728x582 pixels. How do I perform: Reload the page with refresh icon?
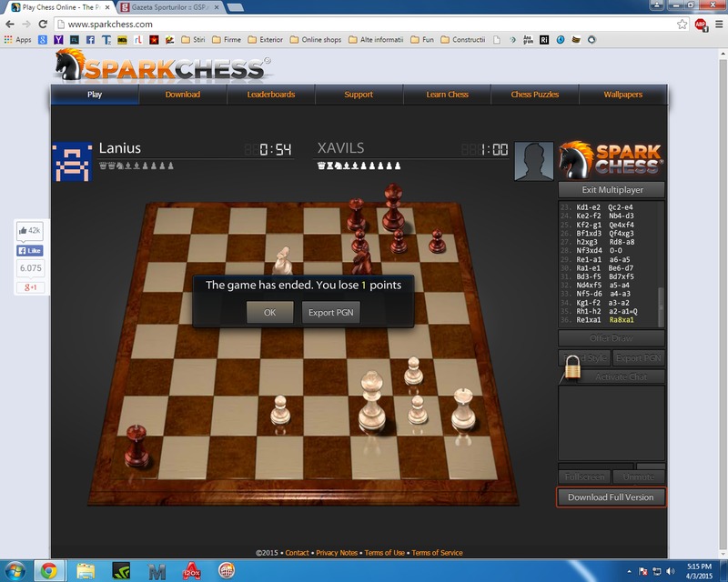click(43, 25)
